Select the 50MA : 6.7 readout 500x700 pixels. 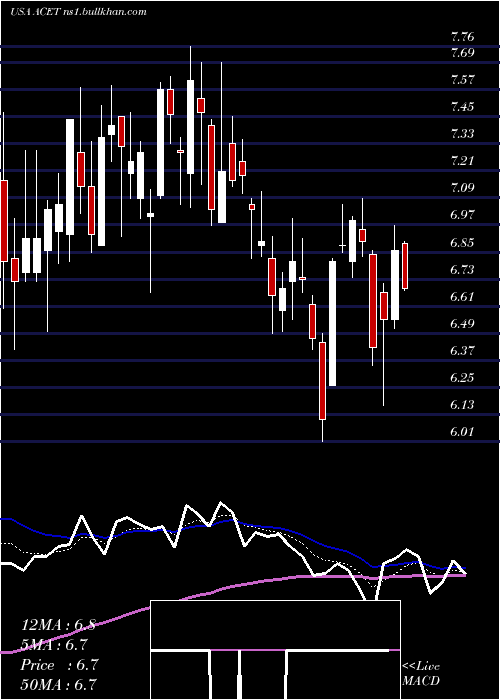pos(58,684)
